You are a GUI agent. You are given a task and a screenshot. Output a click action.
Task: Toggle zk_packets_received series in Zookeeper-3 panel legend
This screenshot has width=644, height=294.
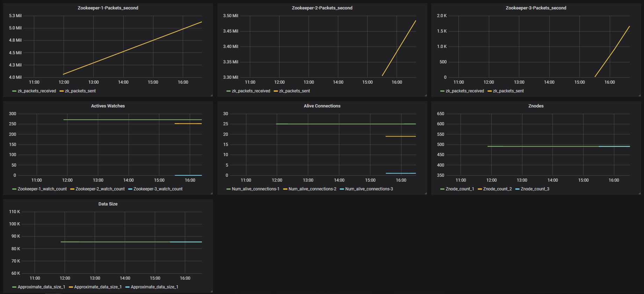[x=465, y=91]
